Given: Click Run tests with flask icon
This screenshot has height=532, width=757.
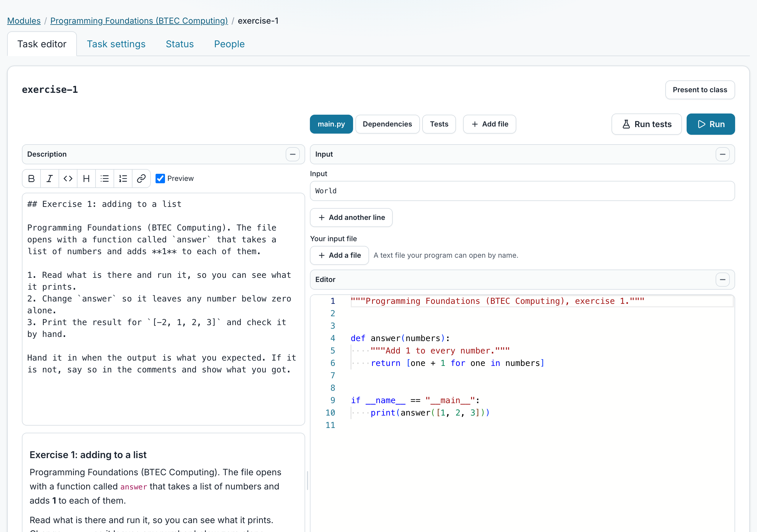Looking at the screenshot, I should (646, 124).
